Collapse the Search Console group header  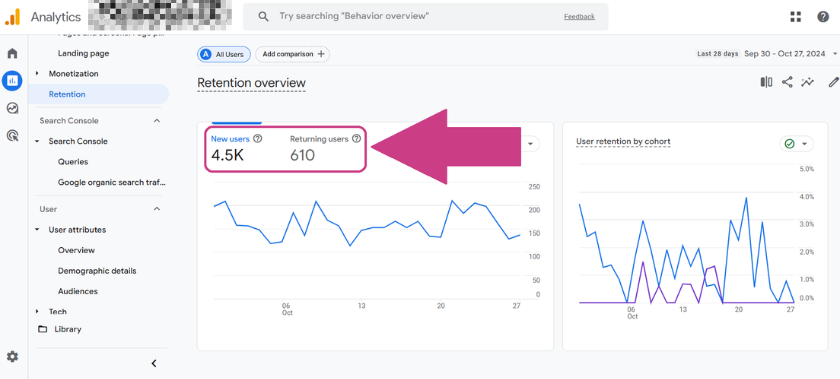pyautogui.click(x=157, y=121)
